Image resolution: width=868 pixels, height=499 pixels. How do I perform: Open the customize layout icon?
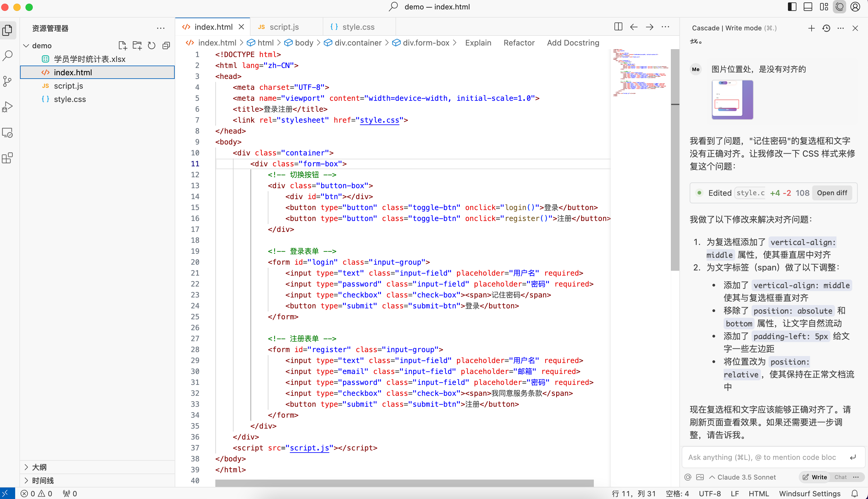824,7
